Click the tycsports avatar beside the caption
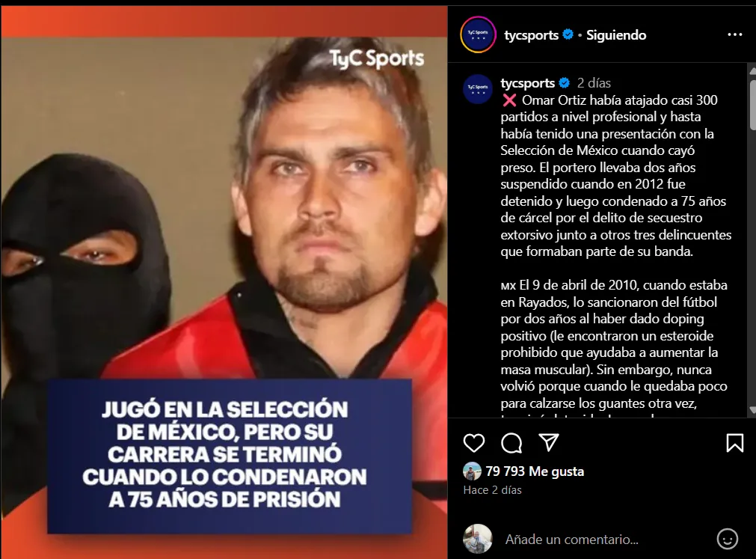Viewport: 756px width, 559px height. pos(478,89)
